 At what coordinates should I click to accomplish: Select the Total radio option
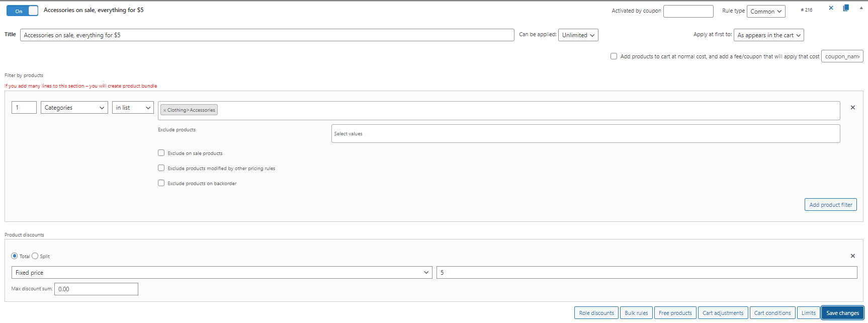14,256
